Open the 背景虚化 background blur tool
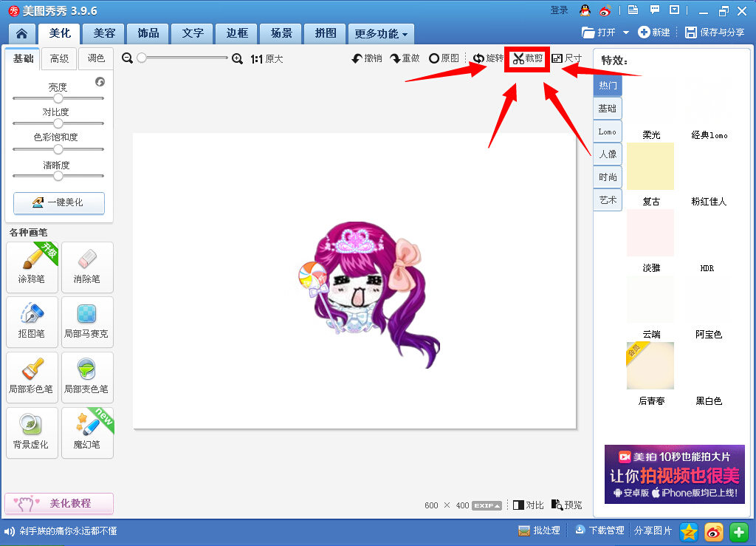This screenshot has height=546, width=756. 32,433
